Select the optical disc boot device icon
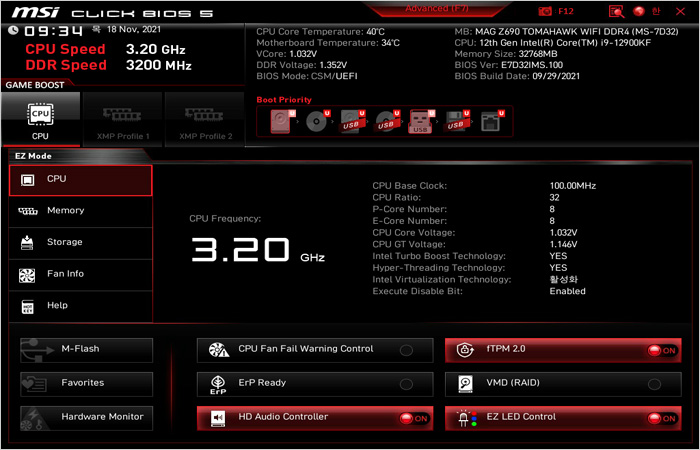 click(317, 121)
